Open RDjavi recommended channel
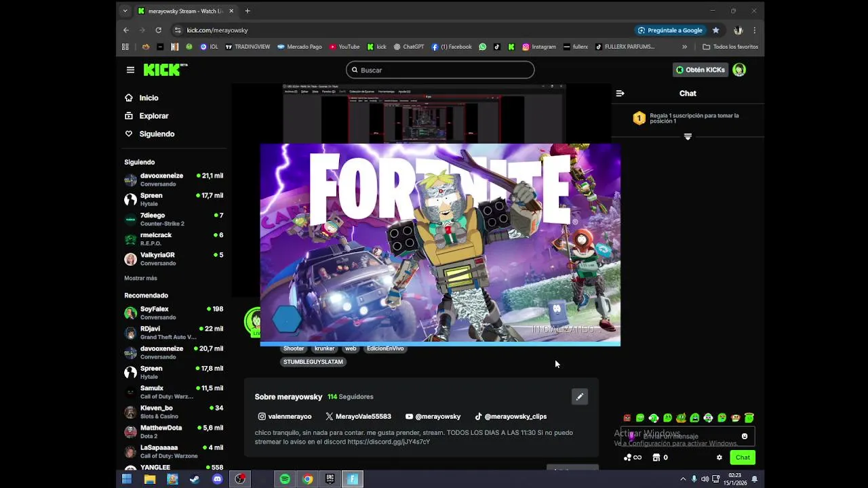The height and width of the screenshot is (488, 868). (x=174, y=333)
